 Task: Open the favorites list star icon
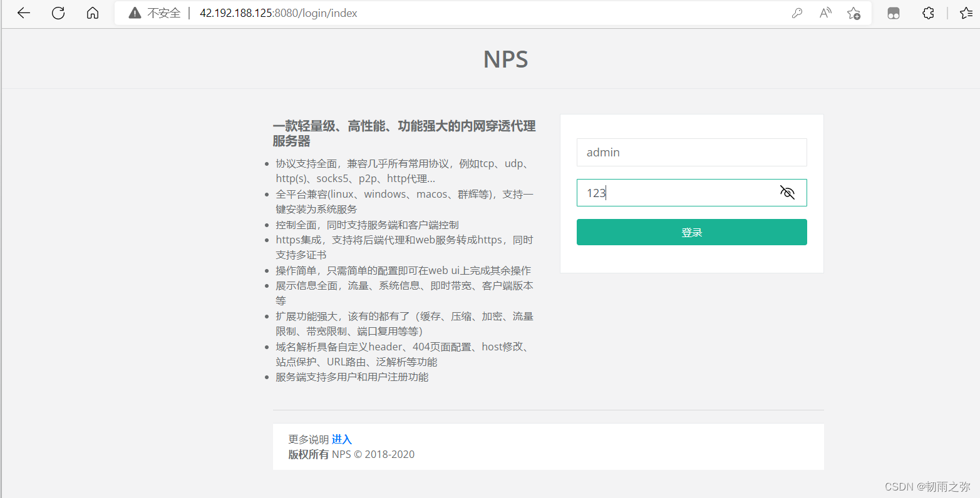click(966, 13)
